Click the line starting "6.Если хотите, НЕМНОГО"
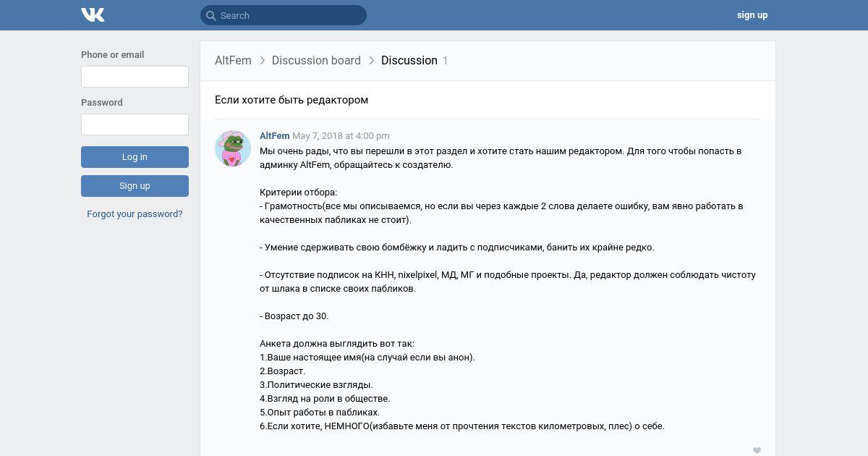 462,426
